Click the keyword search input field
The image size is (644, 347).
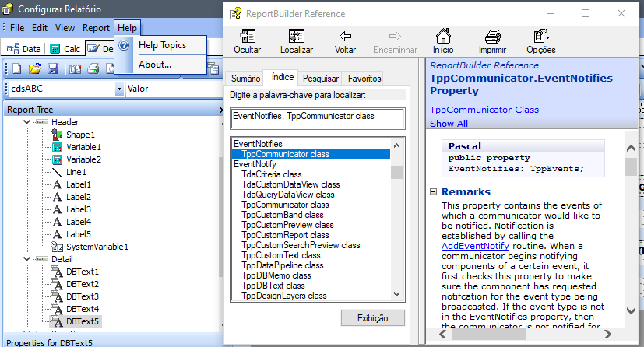(317, 117)
